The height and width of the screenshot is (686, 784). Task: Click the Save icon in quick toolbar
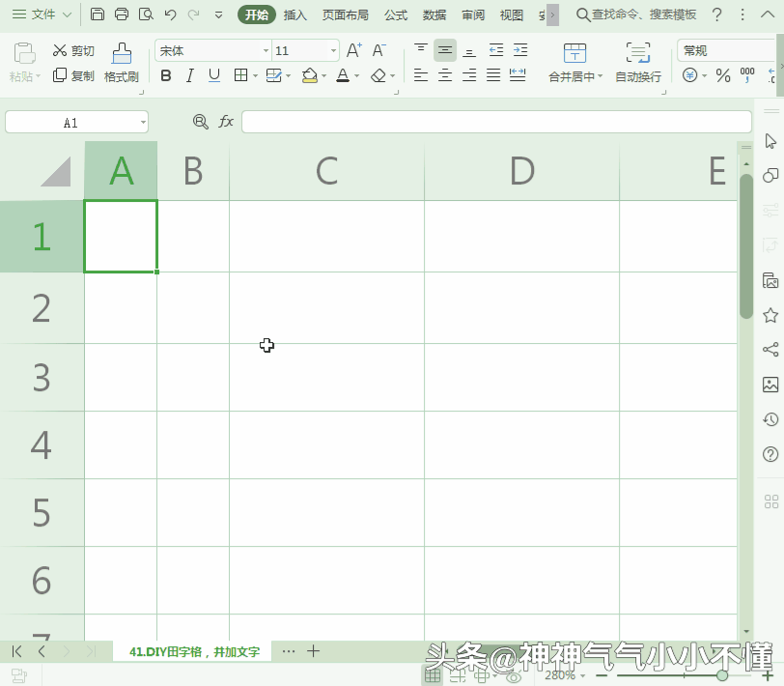(x=97, y=14)
